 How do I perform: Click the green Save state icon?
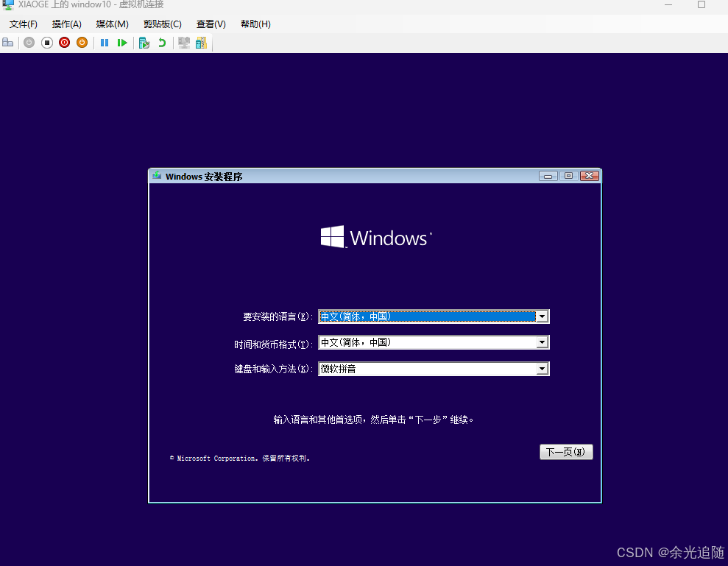(122, 42)
